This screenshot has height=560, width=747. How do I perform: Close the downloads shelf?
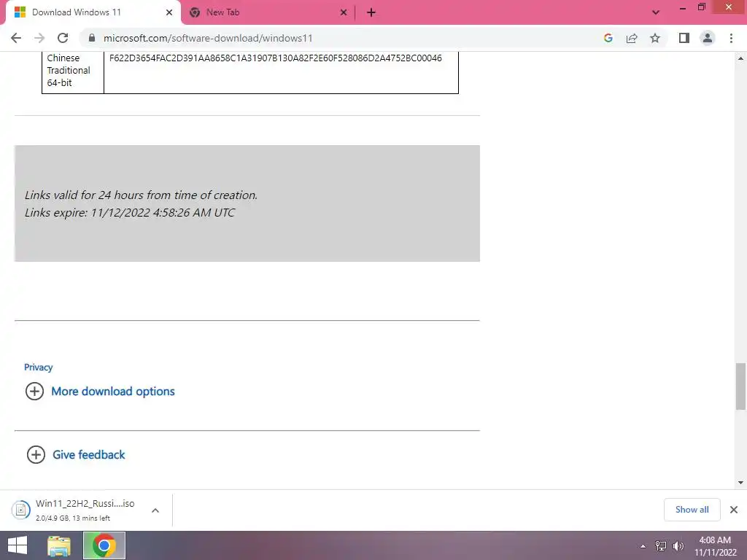[x=734, y=510]
